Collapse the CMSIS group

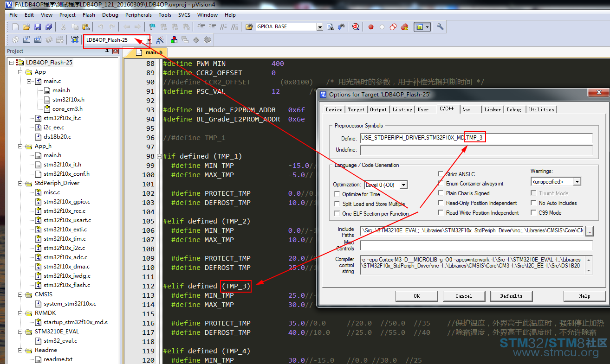tap(20, 294)
